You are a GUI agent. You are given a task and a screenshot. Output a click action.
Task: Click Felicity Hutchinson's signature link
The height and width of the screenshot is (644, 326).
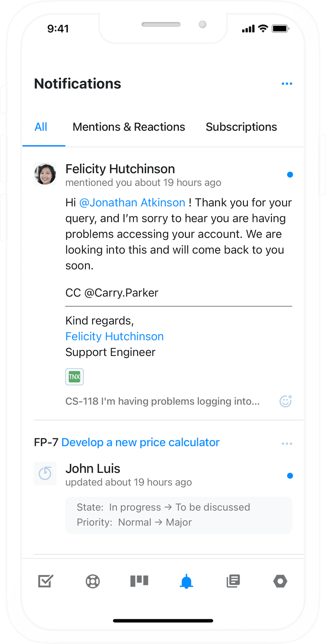pyautogui.click(x=114, y=336)
